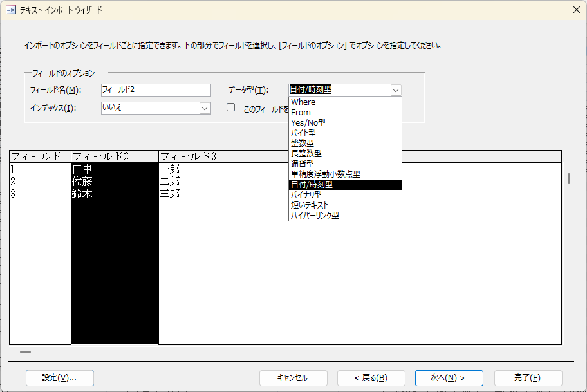The image size is (587, 392).
Task: Proceed with 次へ(N) button
Action: (x=449, y=378)
